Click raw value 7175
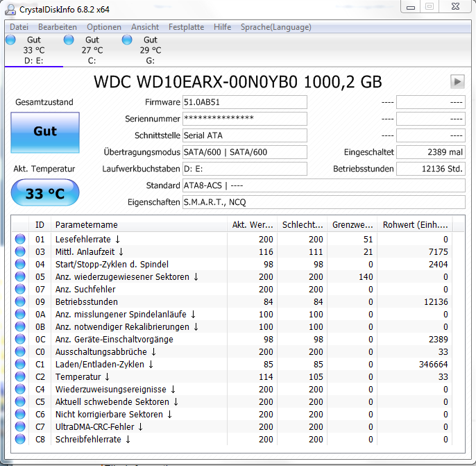 tap(438, 252)
